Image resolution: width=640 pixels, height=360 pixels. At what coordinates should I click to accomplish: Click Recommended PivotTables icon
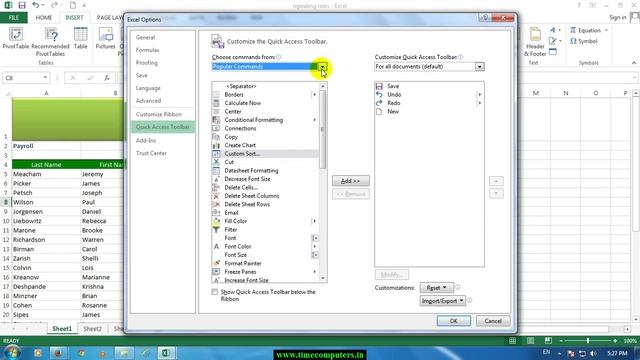click(x=51, y=35)
